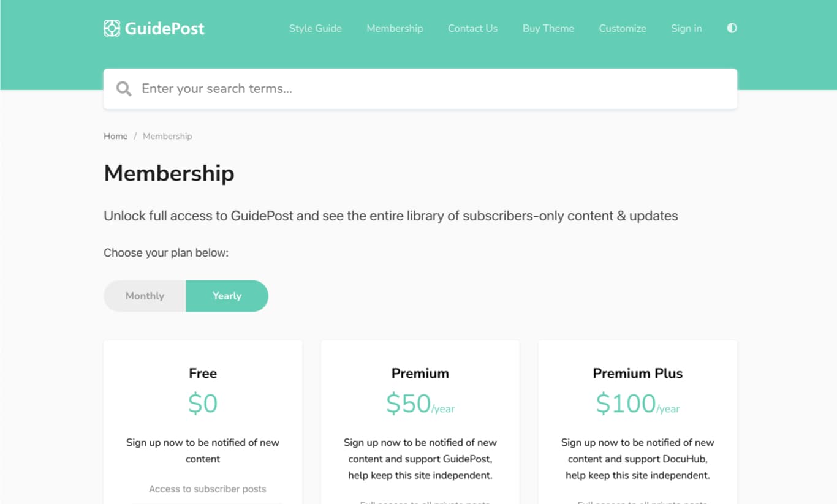
Task: Select the Premium Plus plan card
Action: coord(638,422)
